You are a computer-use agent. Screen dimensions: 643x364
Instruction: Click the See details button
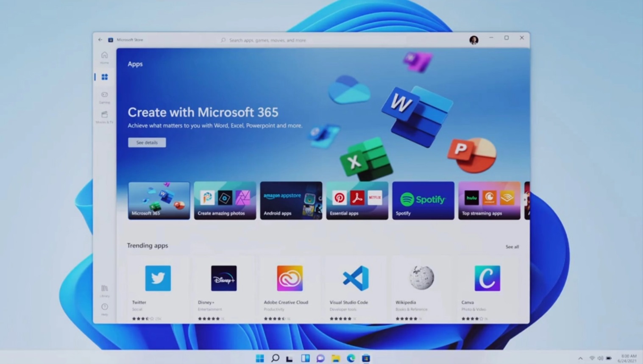pos(147,142)
